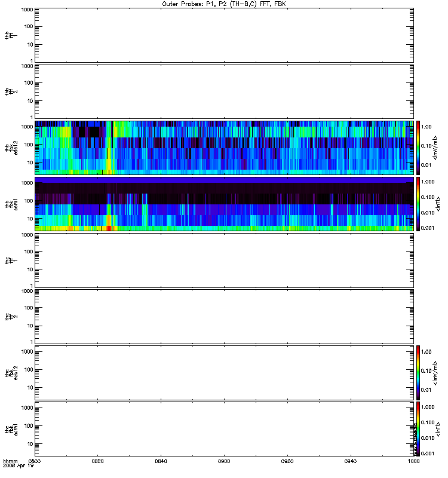
Task: Select the 'thb fff 1' panel label
Action: pos(11,35)
